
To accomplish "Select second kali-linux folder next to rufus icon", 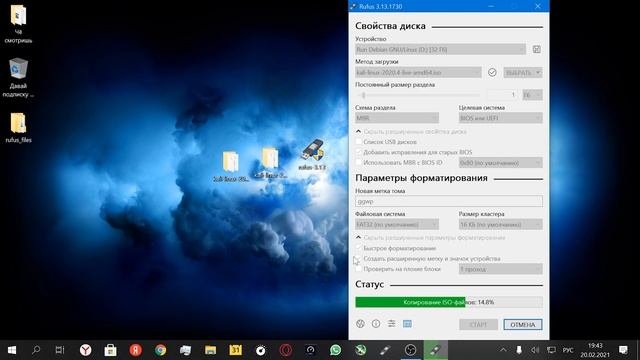I will (x=270, y=163).
